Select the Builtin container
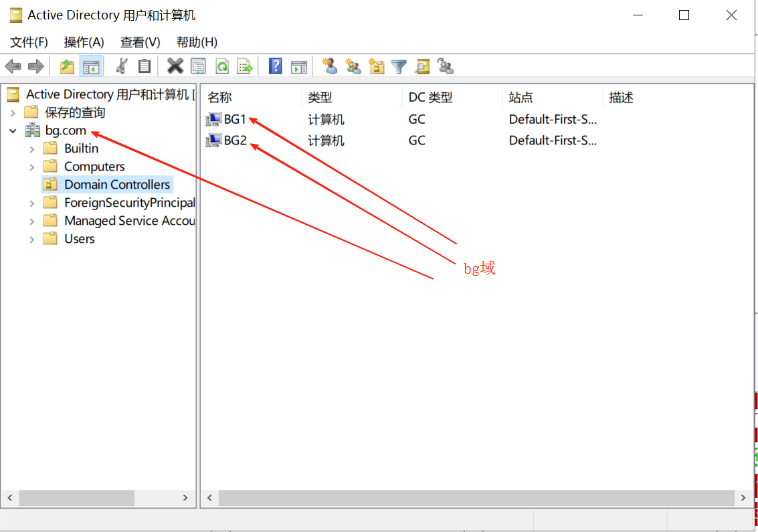Screen dimensions: 758x532 81,148
